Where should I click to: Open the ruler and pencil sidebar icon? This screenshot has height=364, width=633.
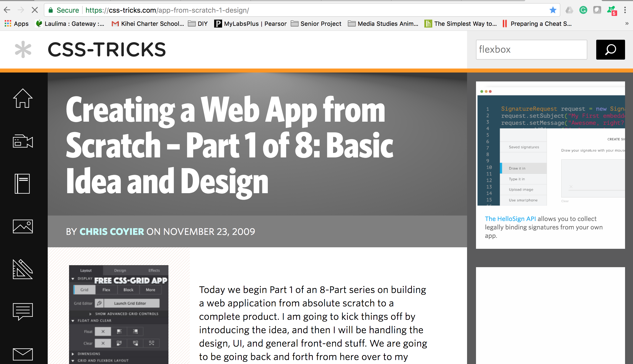point(23,269)
